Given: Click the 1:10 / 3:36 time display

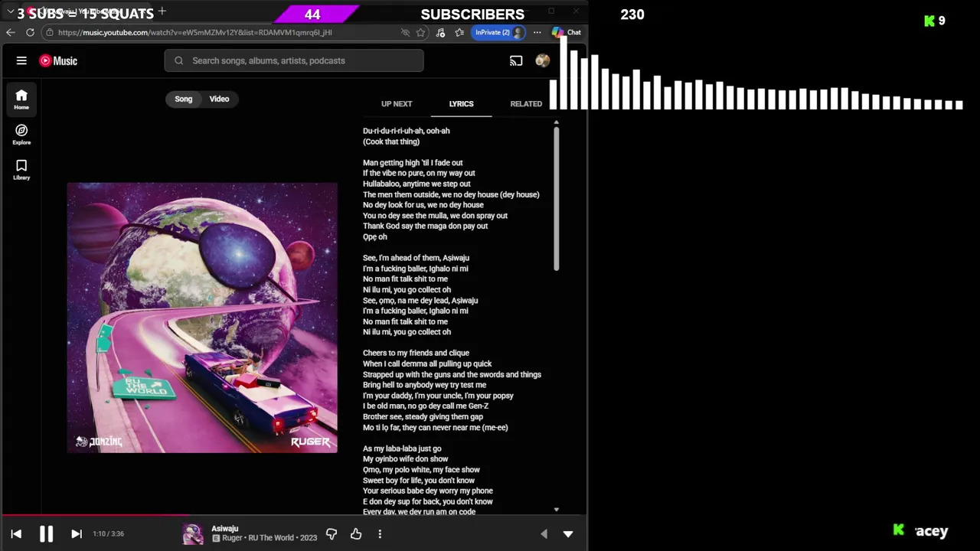Looking at the screenshot, I should (x=108, y=534).
